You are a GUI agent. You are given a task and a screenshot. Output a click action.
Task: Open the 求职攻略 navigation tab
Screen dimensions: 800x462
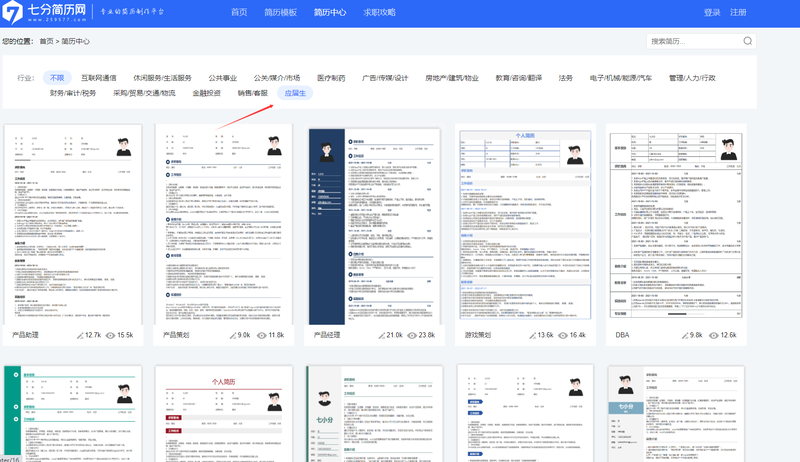(x=380, y=12)
